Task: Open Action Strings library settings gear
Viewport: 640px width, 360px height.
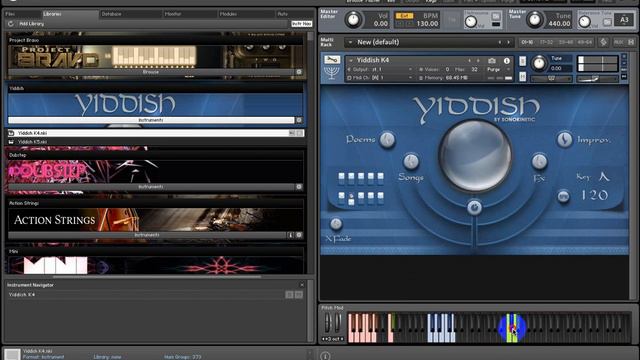Action: 299,235
